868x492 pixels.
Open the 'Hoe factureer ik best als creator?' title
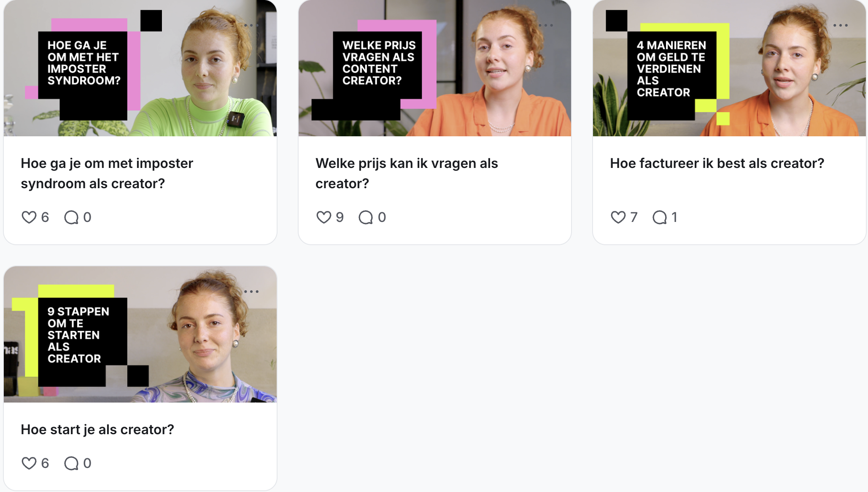tap(717, 163)
